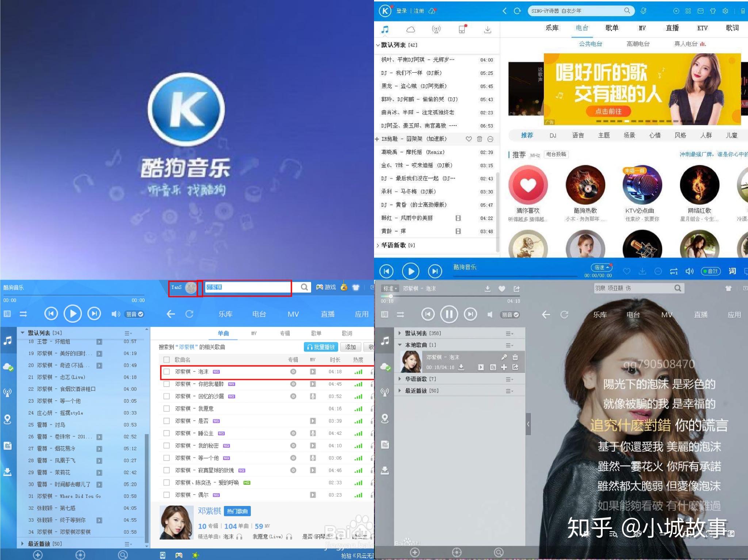The image size is (748, 560).
Task: Switch to 歌单 tab in the 电台 window
Action: (x=612, y=28)
